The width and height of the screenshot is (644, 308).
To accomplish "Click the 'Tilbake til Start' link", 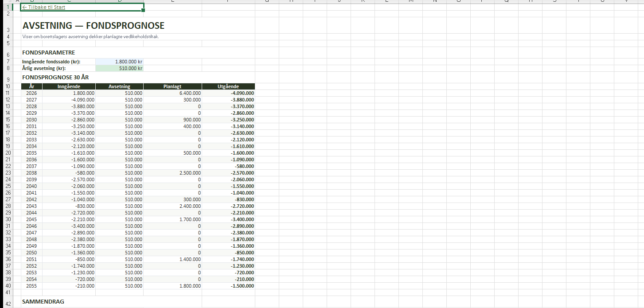I will point(44,8).
